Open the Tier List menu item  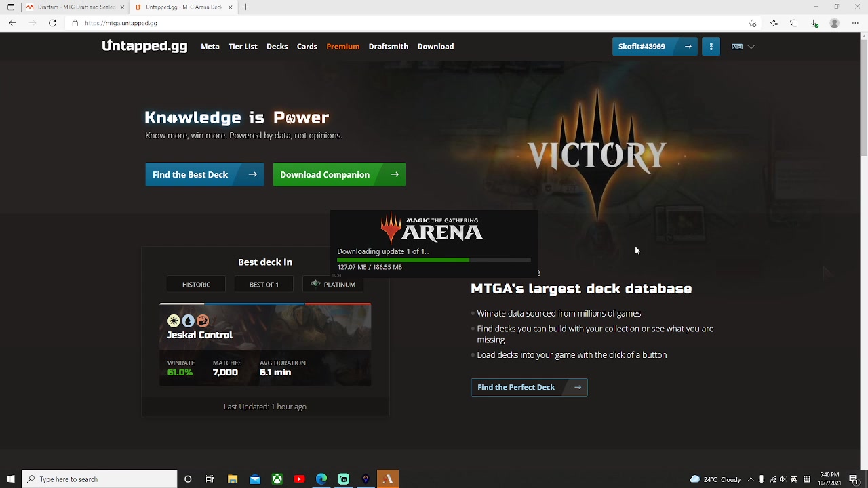click(243, 47)
